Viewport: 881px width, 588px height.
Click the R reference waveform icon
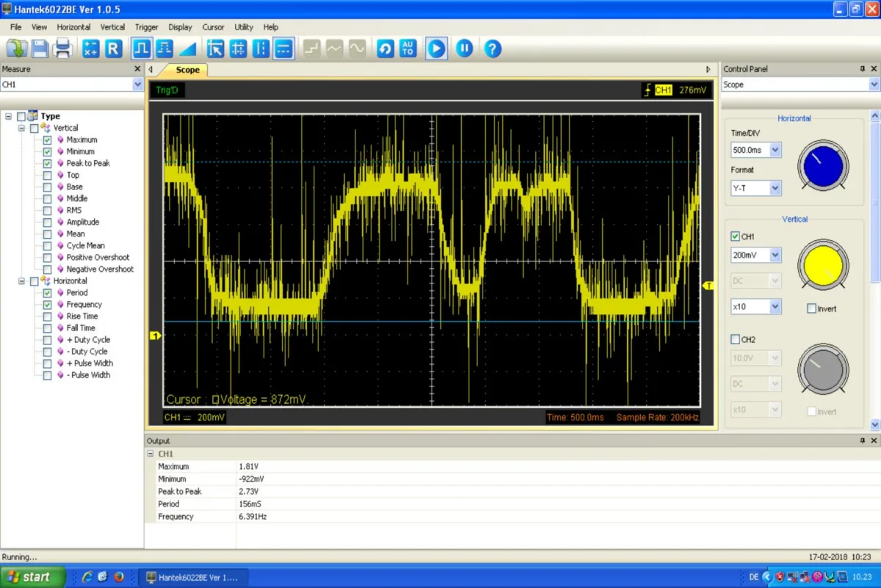click(113, 48)
